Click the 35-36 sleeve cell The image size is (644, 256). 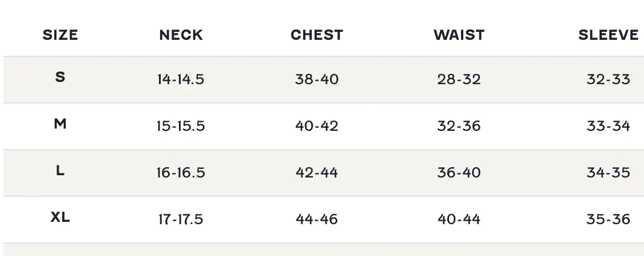point(608,220)
